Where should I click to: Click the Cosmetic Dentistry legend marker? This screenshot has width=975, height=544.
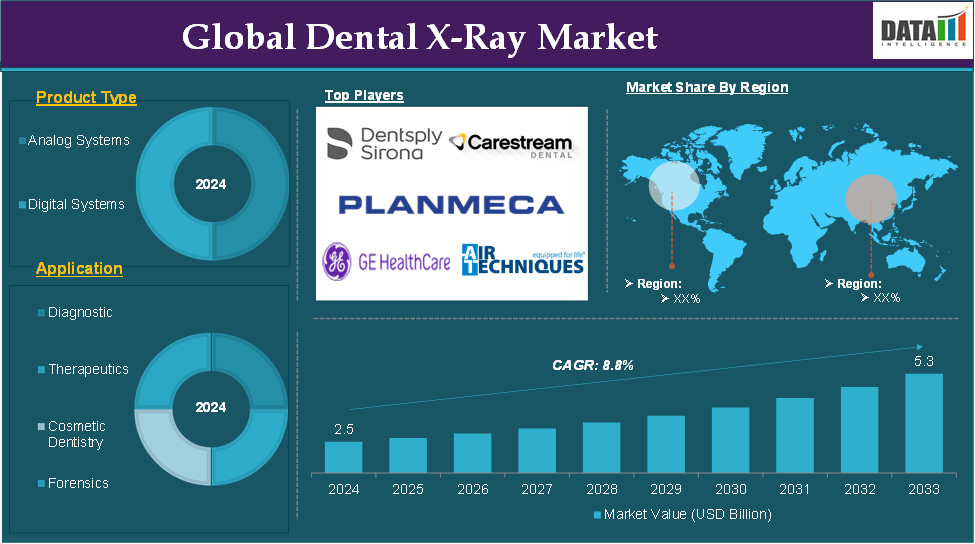tap(42, 426)
